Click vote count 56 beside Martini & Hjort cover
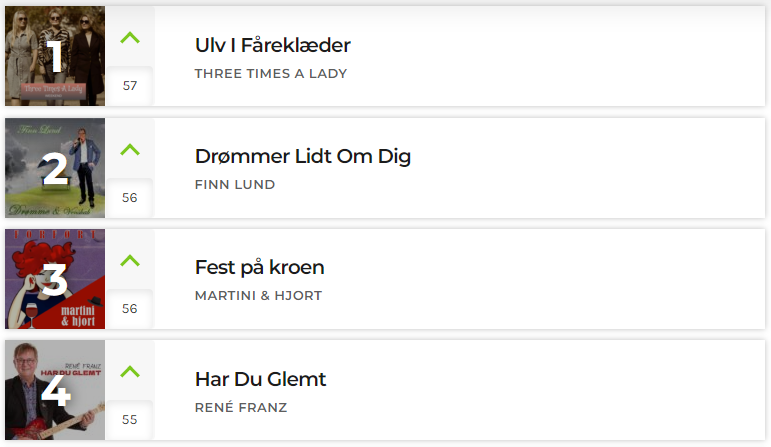 coord(130,309)
